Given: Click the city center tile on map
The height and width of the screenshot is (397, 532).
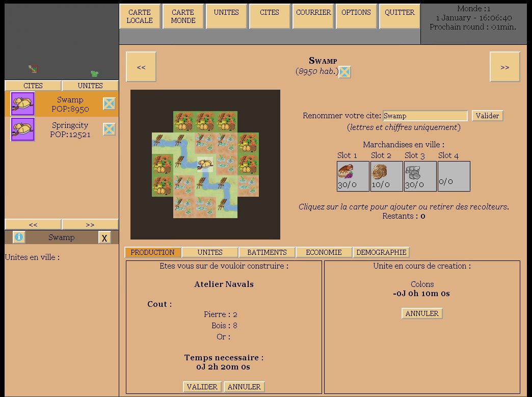Looking at the screenshot, I should pyautogui.click(x=205, y=165).
